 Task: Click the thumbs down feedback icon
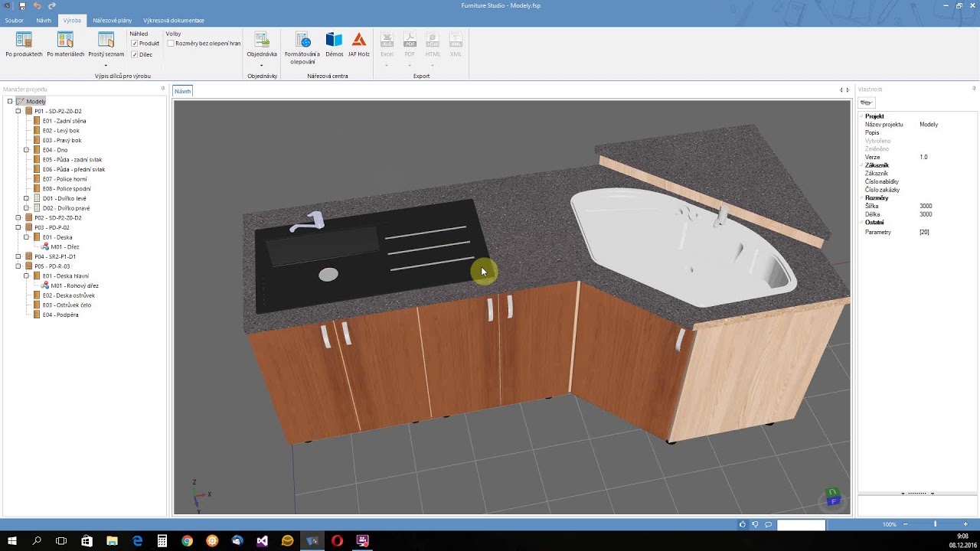pyautogui.click(x=756, y=524)
